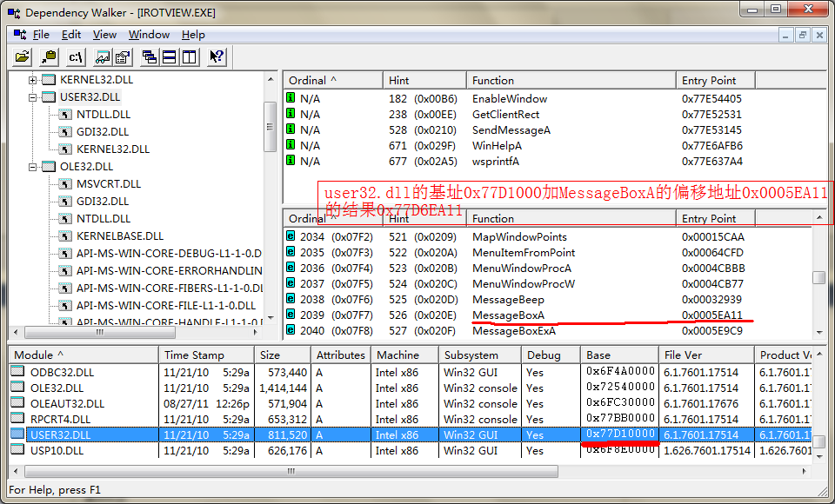Click the Copy to clipboard toolbar icon
The height and width of the screenshot is (504, 835).
point(49,56)
